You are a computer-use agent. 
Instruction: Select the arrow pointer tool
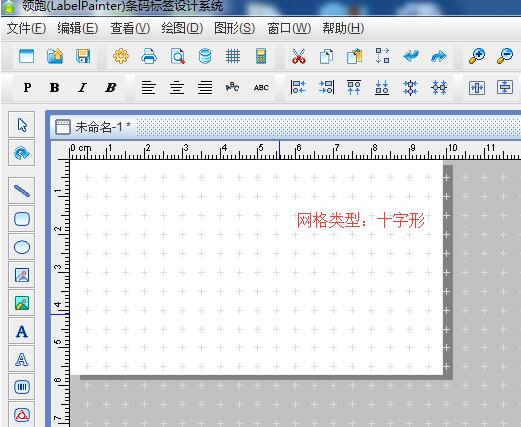[x=22, y=125]
